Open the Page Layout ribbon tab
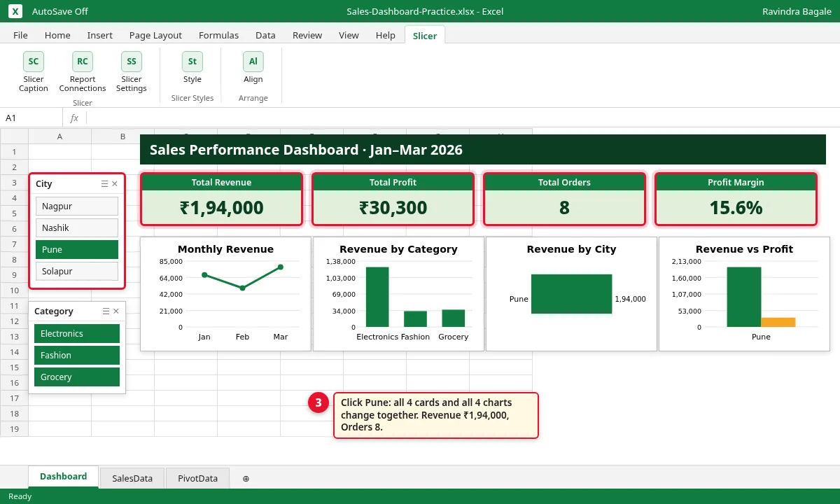 [155, 35]
